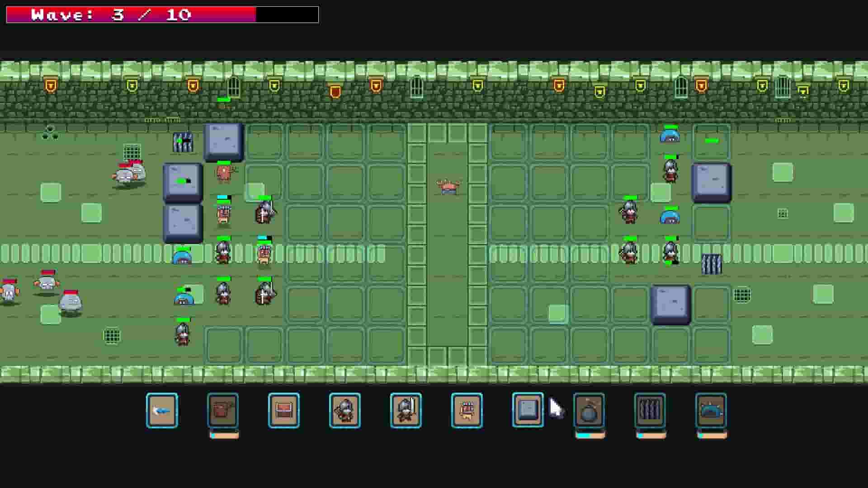The width and height of the screenshot is (868, 488).
Task: Select the helmeted soldier unit
Action: pos(344,410)
